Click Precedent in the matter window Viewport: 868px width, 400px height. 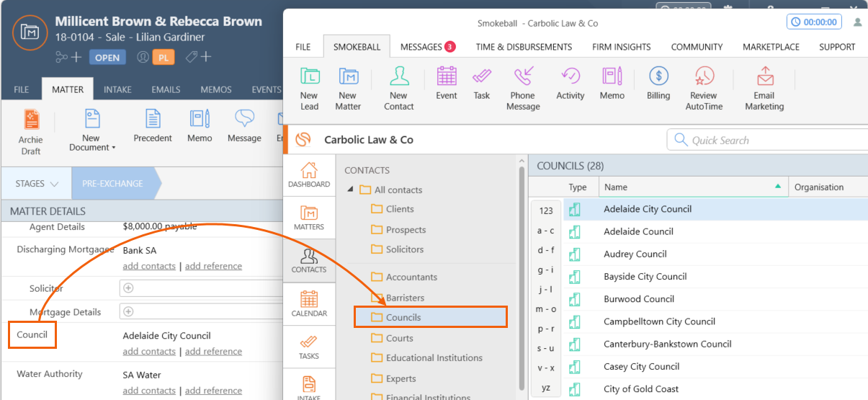(x=153, y=127)
